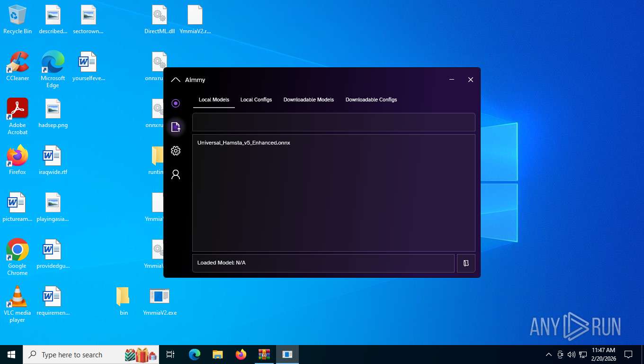Click the Loaded Model: N/A status text
The height and width of the screenshot is (364, 644).
[222, 263]
